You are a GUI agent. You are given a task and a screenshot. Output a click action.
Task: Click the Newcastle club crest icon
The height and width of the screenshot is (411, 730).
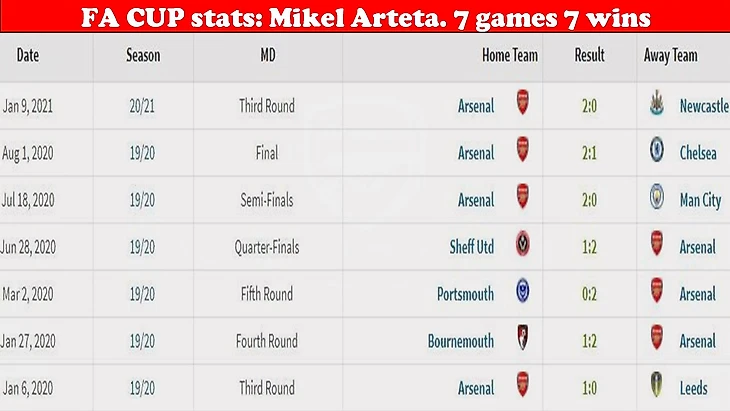click(656, 103)
